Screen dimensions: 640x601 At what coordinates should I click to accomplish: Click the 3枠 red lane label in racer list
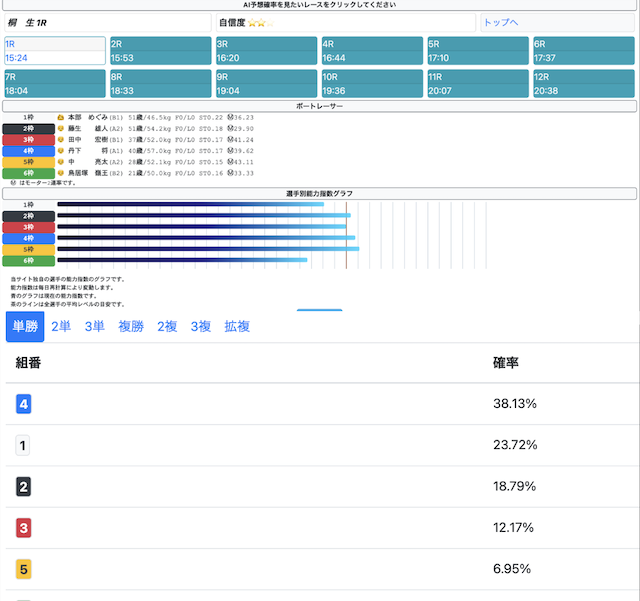click(28, 139)
